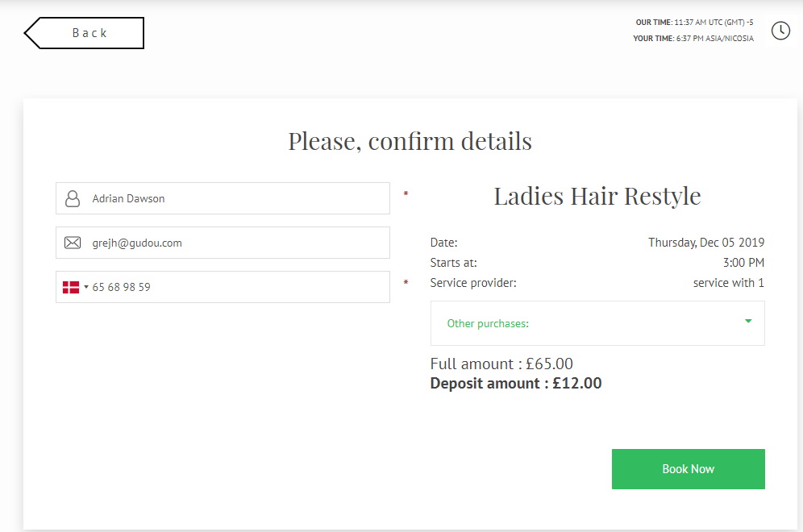This screenshot has width=803, height=532.
Task: Click the envelope icon in email field
Action: [x=73, y=243]
